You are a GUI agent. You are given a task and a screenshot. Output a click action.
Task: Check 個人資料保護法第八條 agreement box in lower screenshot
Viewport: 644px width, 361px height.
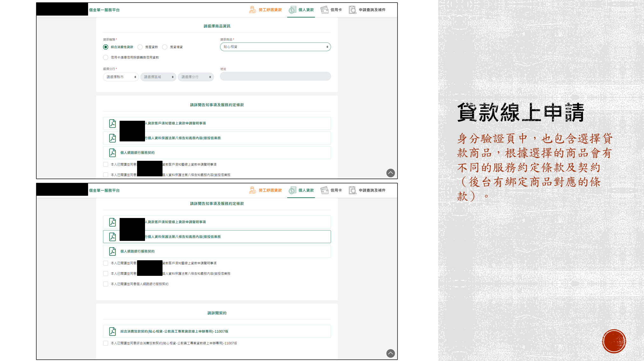106,274
